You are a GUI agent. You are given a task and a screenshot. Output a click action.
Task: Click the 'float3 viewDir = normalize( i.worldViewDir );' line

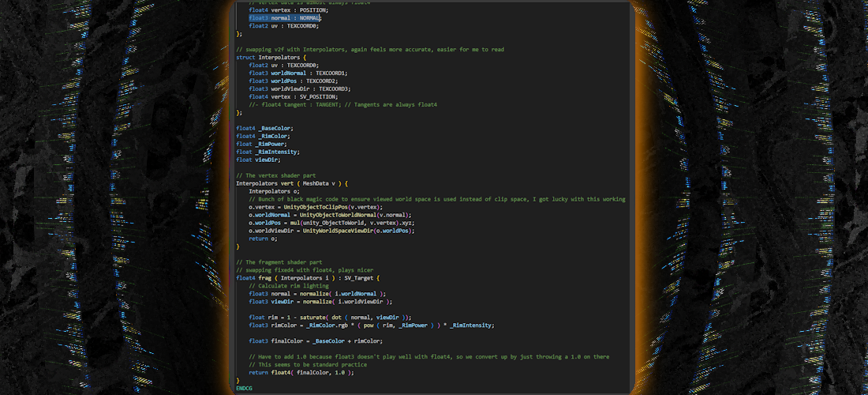(320, 301)
